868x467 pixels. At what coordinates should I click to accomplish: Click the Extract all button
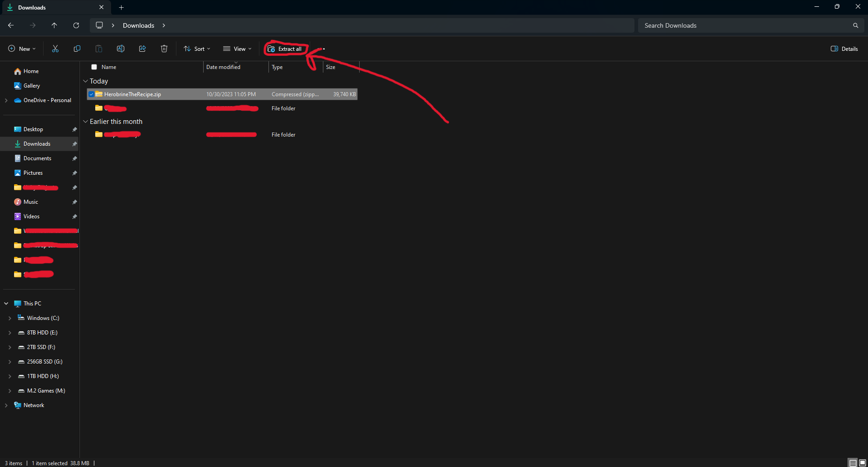pyautogui.click(x=285, y=49)
